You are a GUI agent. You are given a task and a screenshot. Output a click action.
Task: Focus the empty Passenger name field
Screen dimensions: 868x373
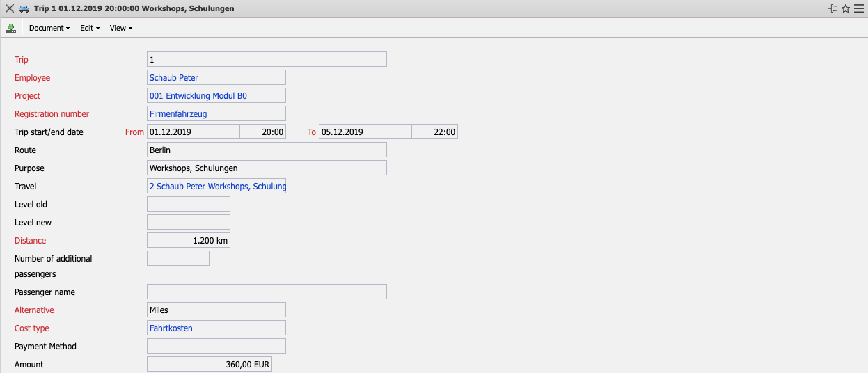[267, 292]
